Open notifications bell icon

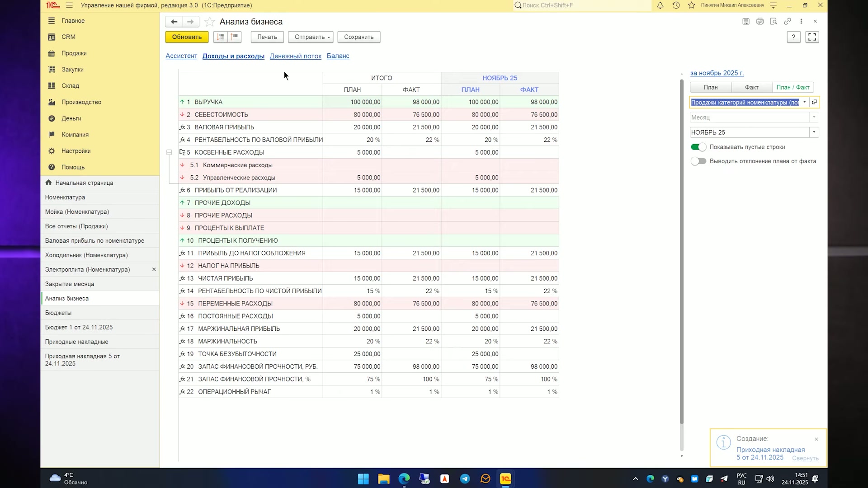[x=660, y=5]
